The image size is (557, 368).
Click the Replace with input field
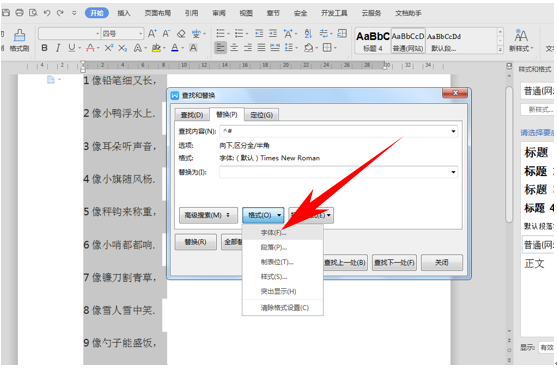coord(338,172)
